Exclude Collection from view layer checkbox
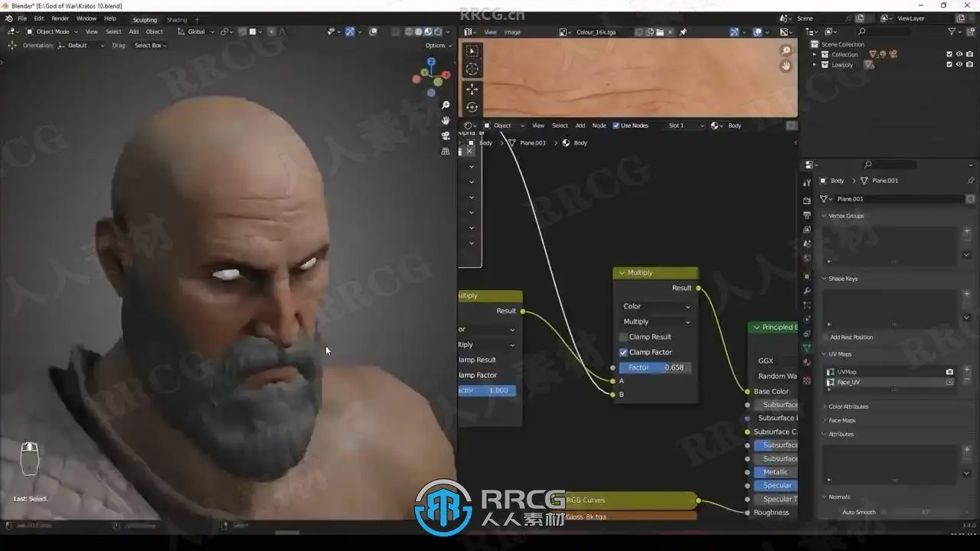 949,54
